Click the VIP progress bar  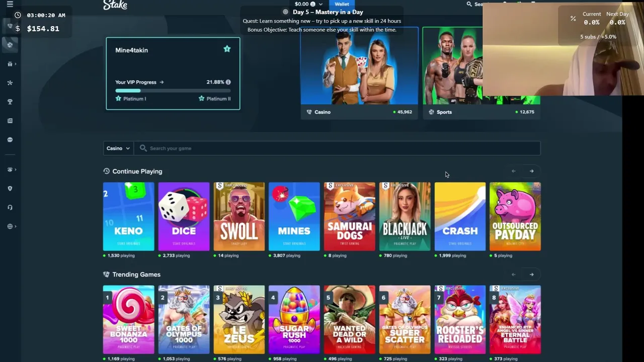[173, 90]
